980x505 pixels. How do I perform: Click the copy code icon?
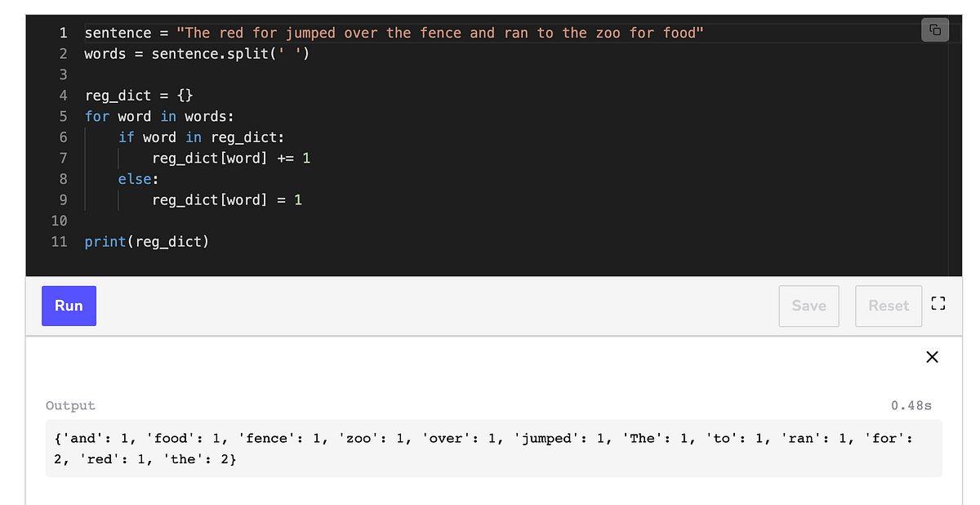935,29
